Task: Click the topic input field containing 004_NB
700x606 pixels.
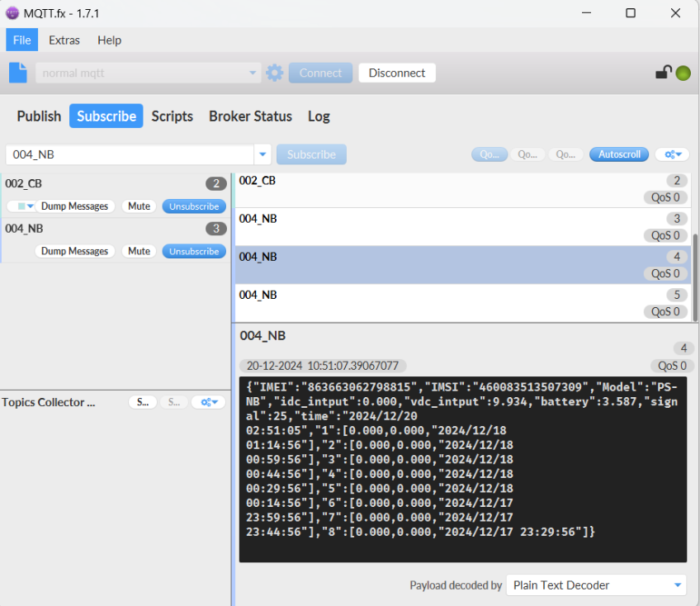Action: pos(130,154)
